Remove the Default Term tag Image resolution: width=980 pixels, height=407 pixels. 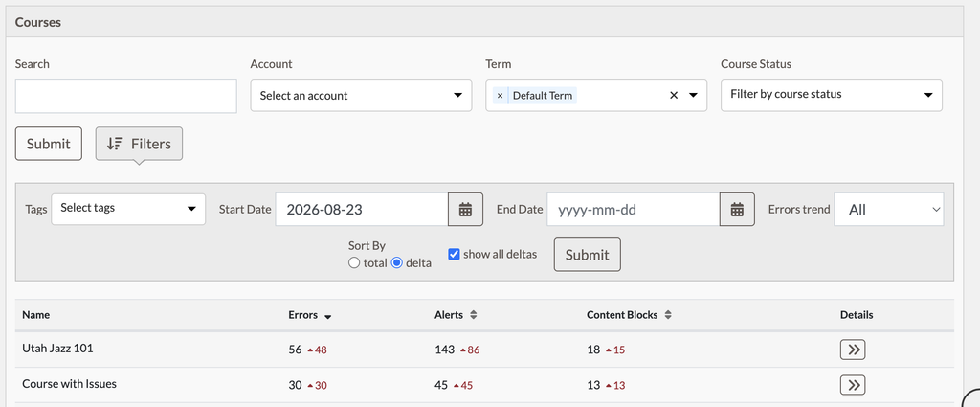pyautogui.click(x=500, y=96)
